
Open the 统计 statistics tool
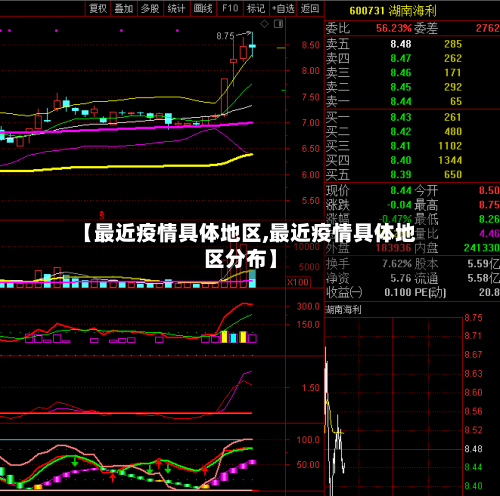tap(176, 9)
